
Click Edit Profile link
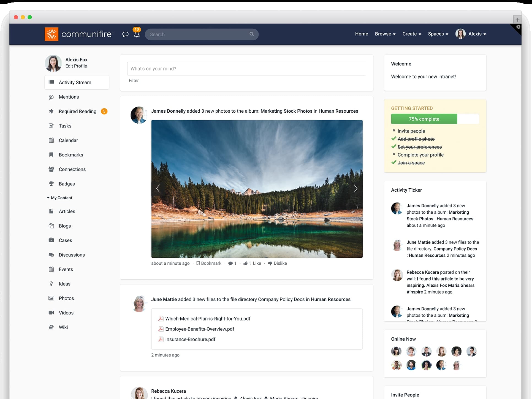(x=76, y=66)
